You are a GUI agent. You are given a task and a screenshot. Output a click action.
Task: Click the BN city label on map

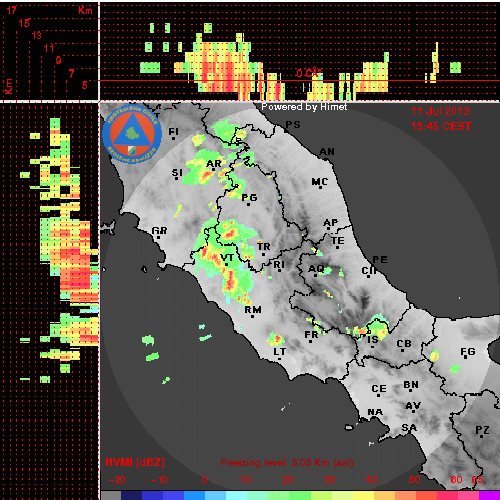click(411, 385)
